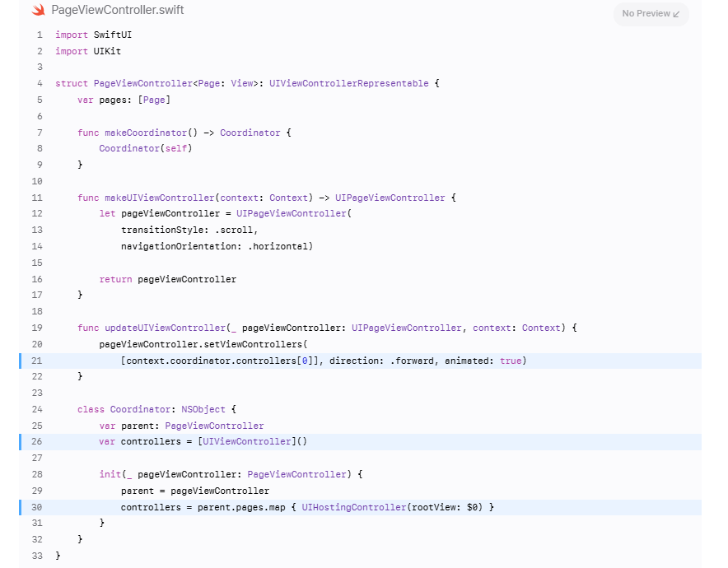Screen dimensions: 728x568
Task: Click 'var controllers = [UIViewController]()' line
Action: tap(203, 441)
